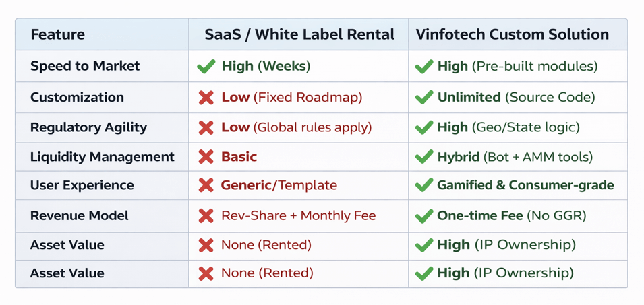Click the Revenue Model row label

(x=79, y=215)
